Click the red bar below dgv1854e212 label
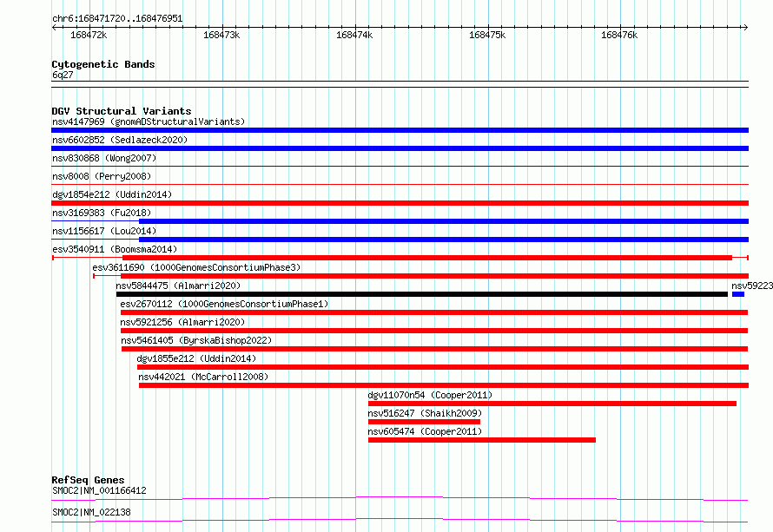The height and width of the screenshot is (532, 773). pos(400,203)
